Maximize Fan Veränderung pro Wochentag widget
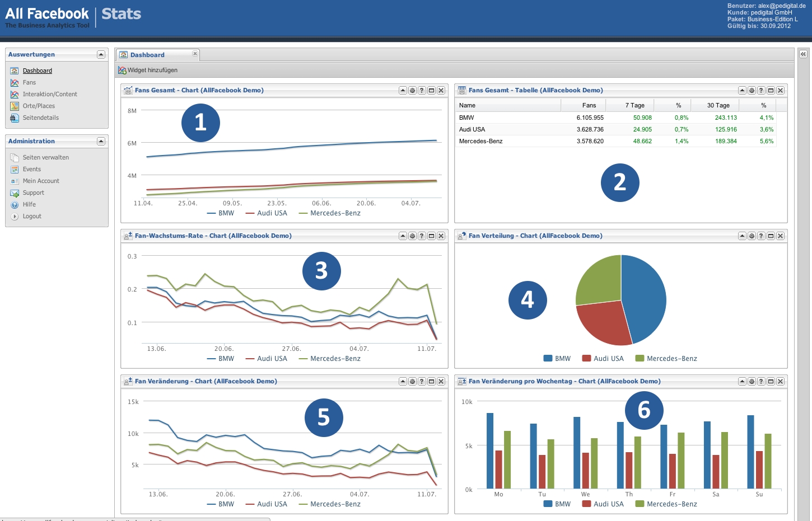812x521 pixels. pyautogui.click(x=771, y=381)
